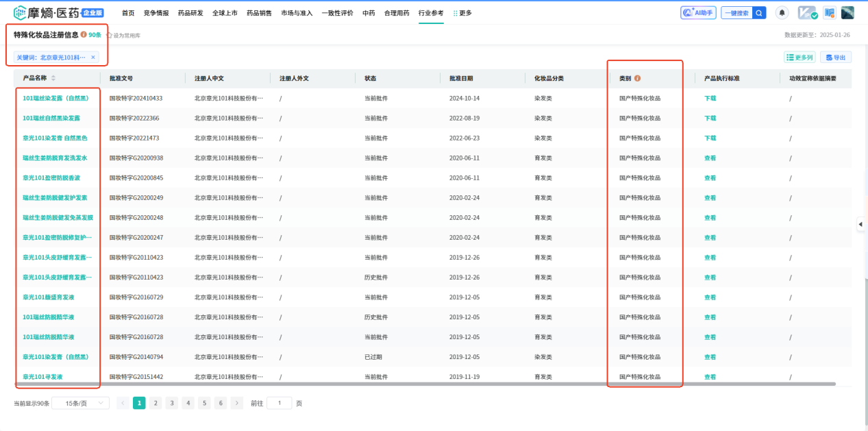The image size is (868, 431).
Task: Click the 批准日期 column header
Action: pyautogui.click(x=461, y=78)
